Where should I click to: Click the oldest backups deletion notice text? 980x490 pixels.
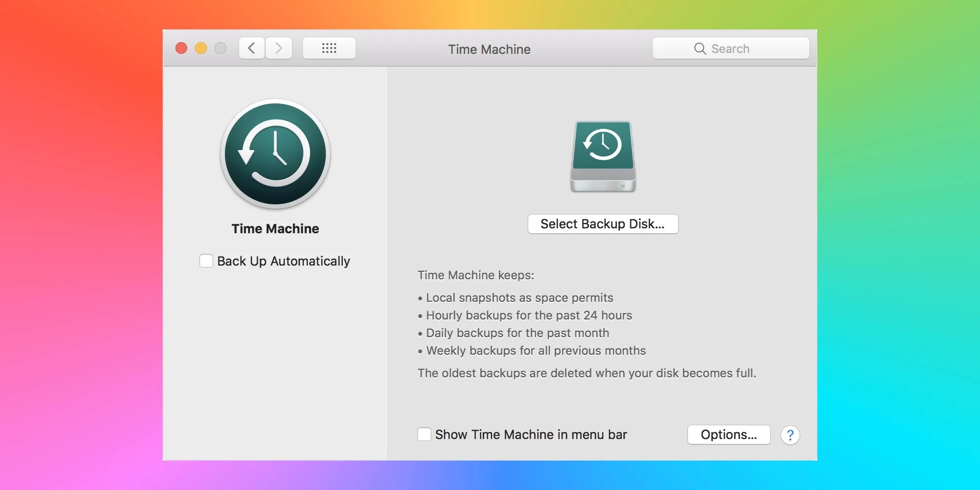click(587, 373)
